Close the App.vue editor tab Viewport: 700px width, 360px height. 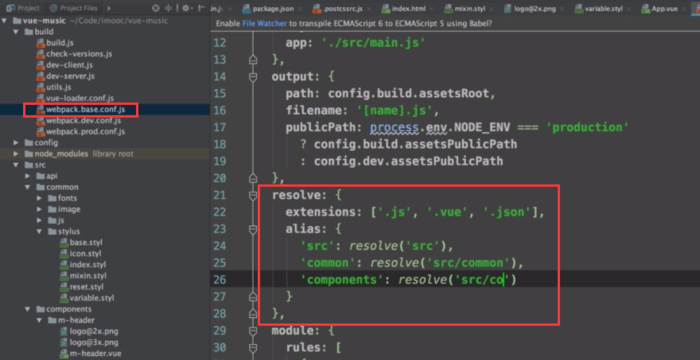(x=683, y=9)
